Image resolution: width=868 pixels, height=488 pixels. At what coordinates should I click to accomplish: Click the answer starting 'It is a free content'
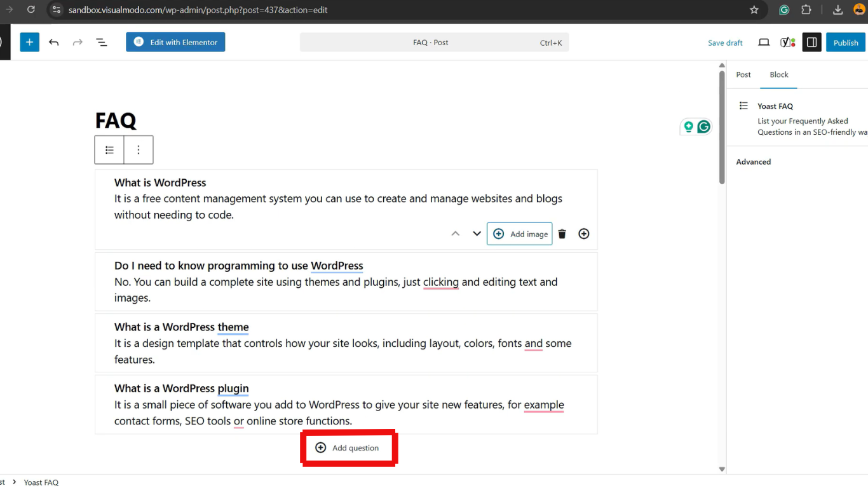coord(338,207)
